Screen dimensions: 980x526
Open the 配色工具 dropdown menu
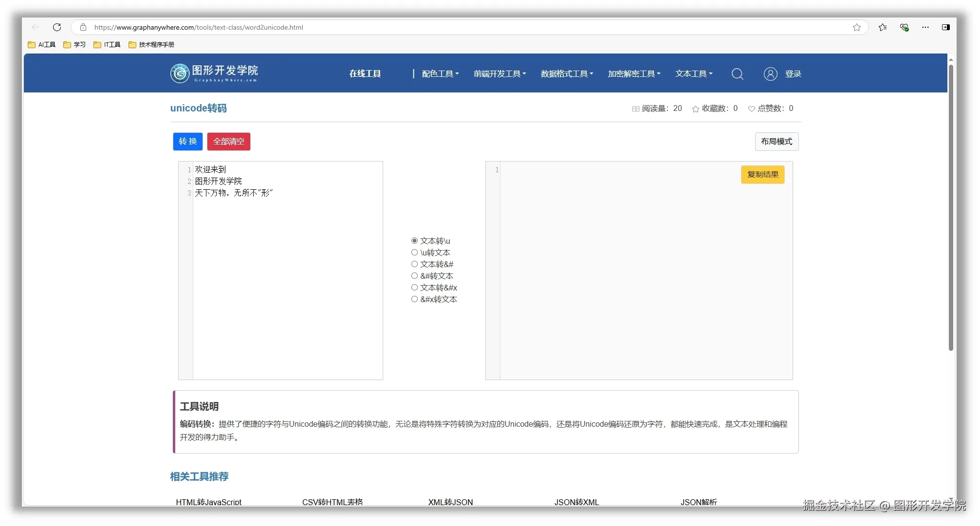point(439,73)
